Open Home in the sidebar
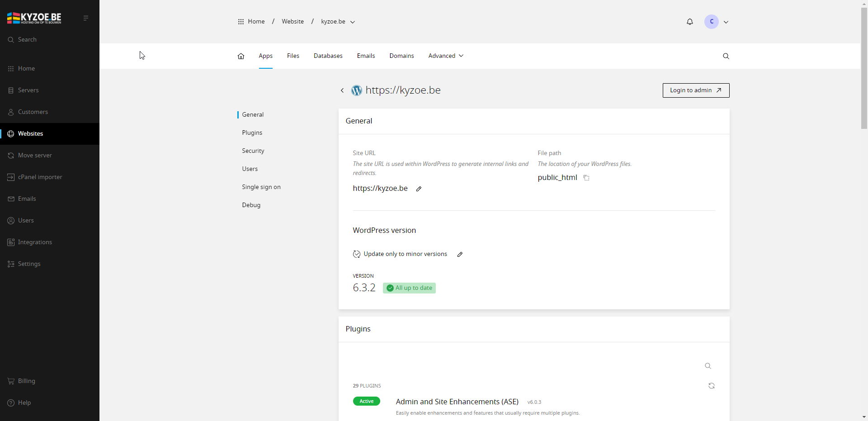Image resolution: width=868 pixels, height=421 pixels. pos(50,69)
